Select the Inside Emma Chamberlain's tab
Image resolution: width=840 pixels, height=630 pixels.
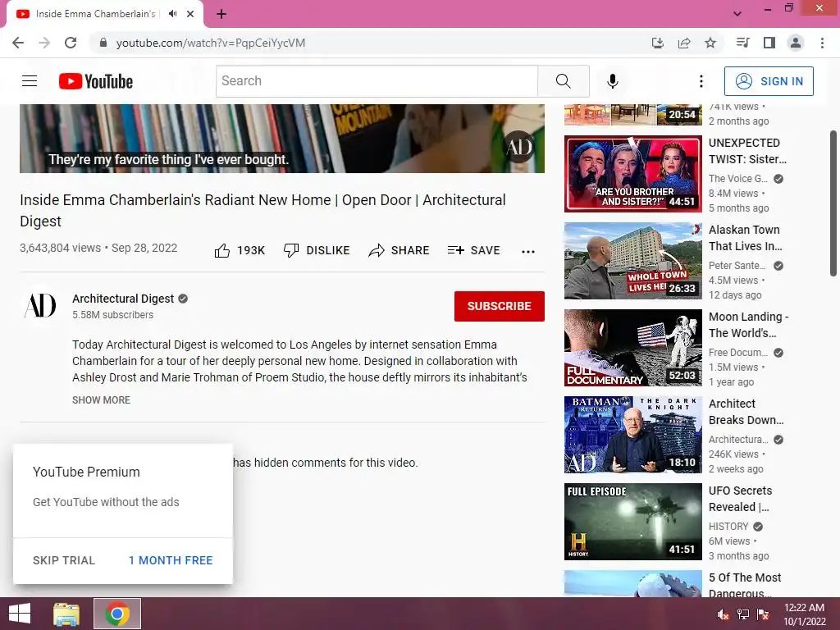[x=95, y=14]
